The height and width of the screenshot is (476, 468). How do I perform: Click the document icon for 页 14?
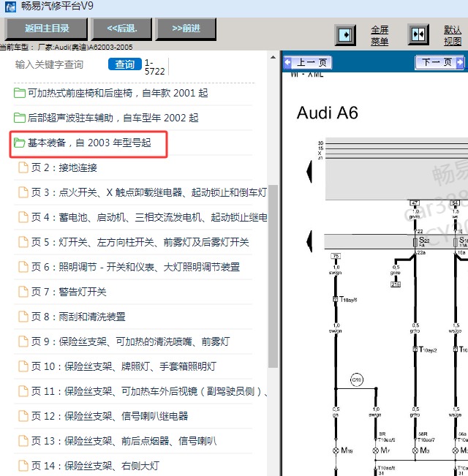tap(23, 466)
